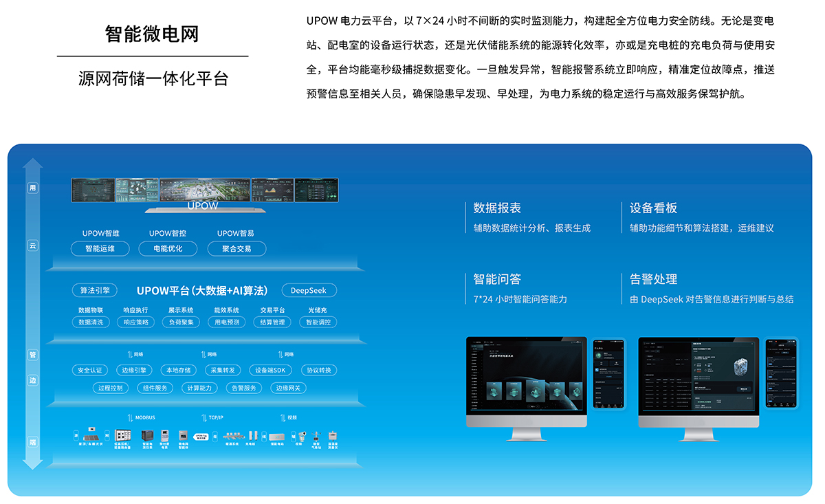Open the 告警处理 feature heading
The width and height of the screenshot is (825, 504).
pyautogui.click(x=654, y=279)
